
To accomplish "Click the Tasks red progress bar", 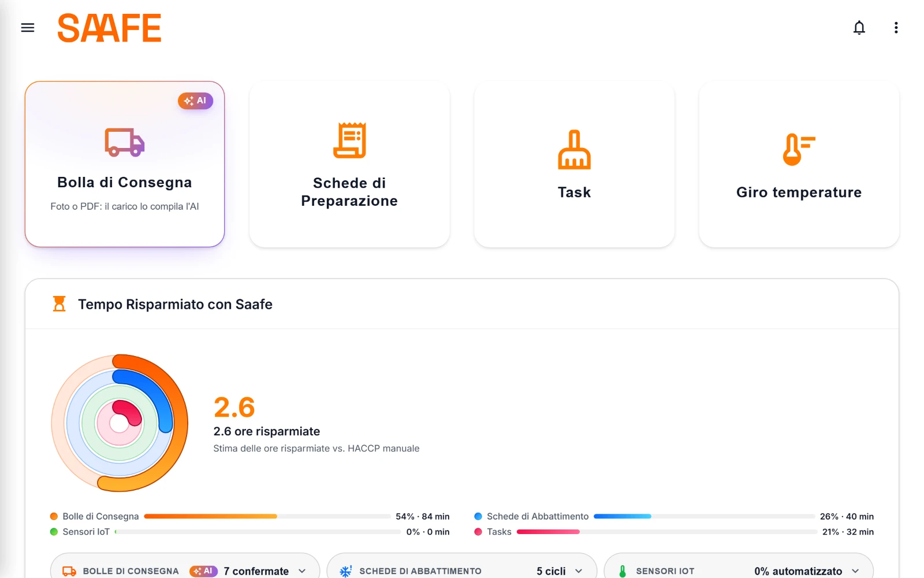I will click(x=667, y=532).
